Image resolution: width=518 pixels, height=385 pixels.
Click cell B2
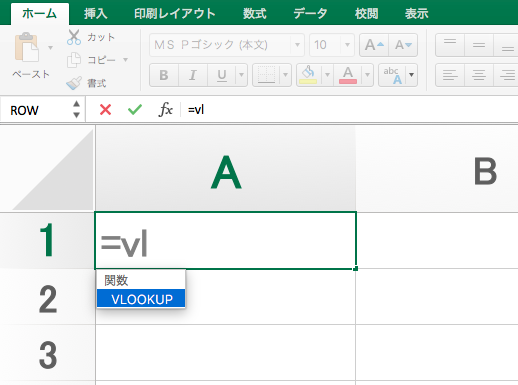pos(437,297)
